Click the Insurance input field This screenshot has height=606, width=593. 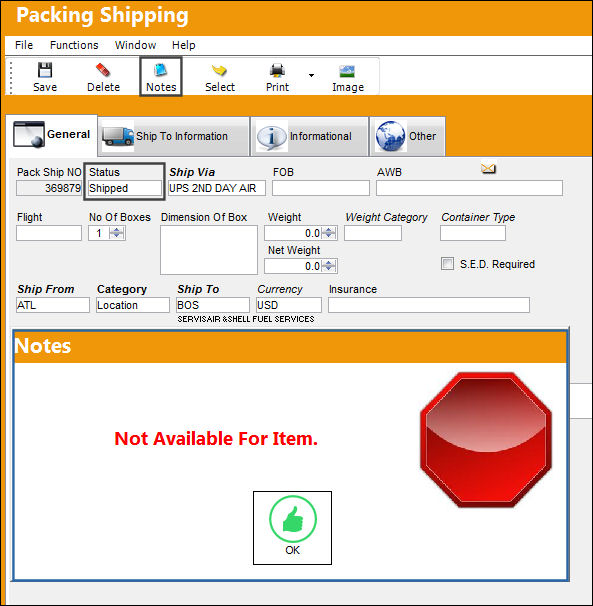[429, 305]
